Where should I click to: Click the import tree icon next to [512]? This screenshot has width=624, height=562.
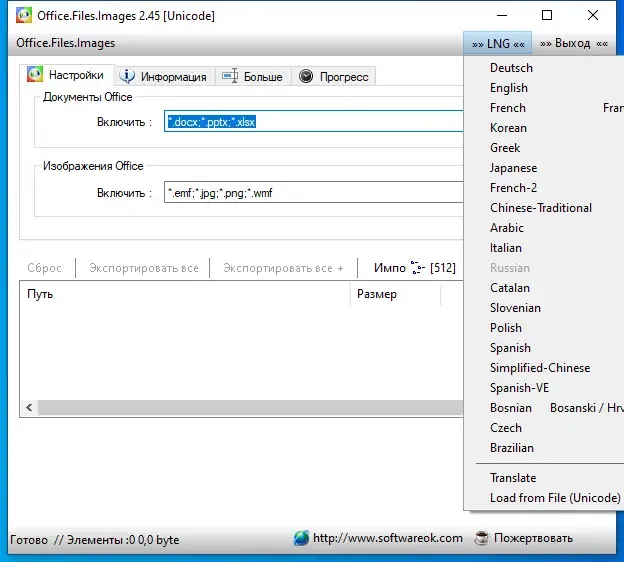coord(417,267)
